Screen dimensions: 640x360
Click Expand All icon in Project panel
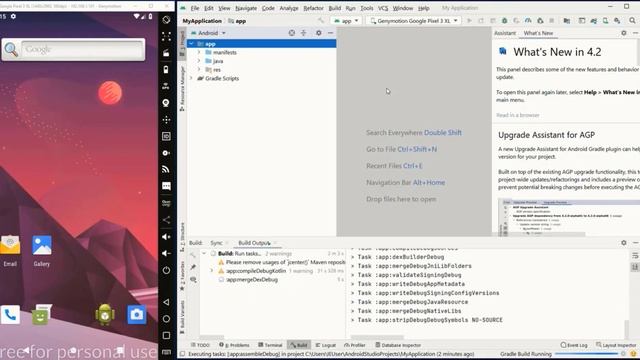pyautogui.click(x=303, y=33)
